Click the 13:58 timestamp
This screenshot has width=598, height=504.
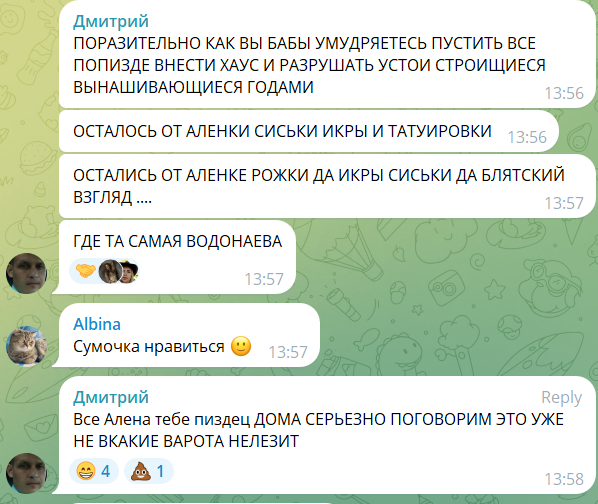pyautogui.click(x=564, y=479)
